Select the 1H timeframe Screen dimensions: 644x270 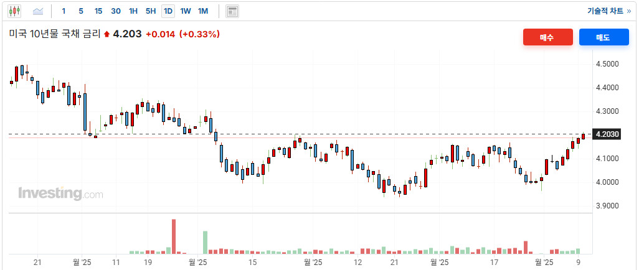pos(133,11)
